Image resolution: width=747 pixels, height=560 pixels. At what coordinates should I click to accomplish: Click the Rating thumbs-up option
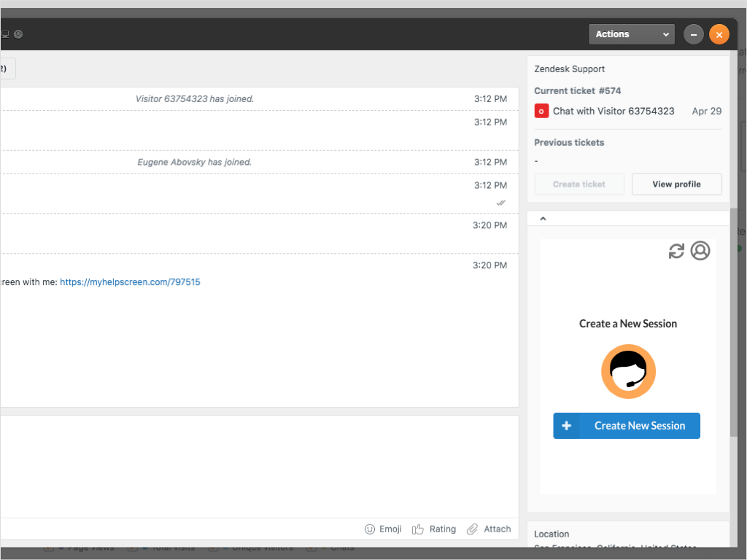click(x=434, y=529)
